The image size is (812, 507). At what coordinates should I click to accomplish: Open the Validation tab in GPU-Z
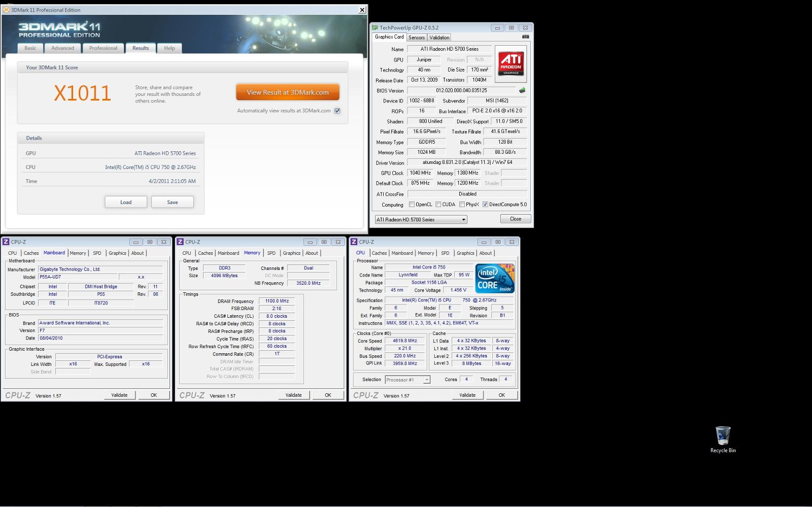coord(439,38)
